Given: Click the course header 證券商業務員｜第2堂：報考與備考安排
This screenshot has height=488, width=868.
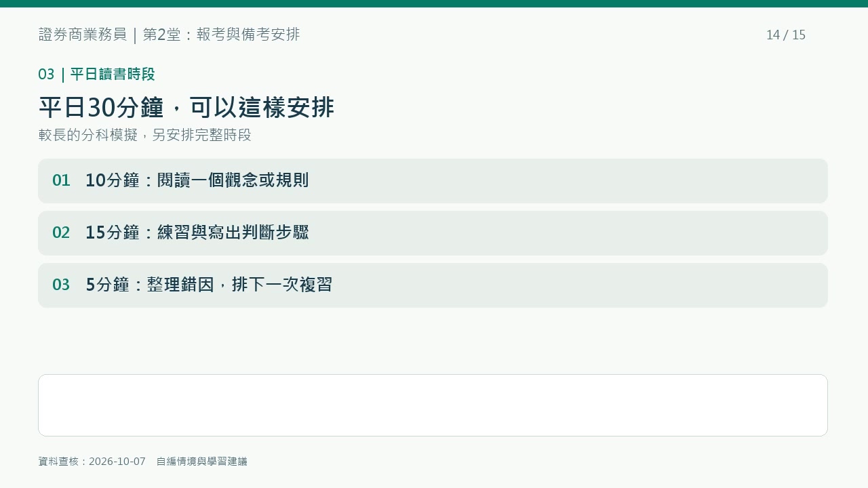Looking at the screenshot, I should pyautogui.click(x=169, y=35).
